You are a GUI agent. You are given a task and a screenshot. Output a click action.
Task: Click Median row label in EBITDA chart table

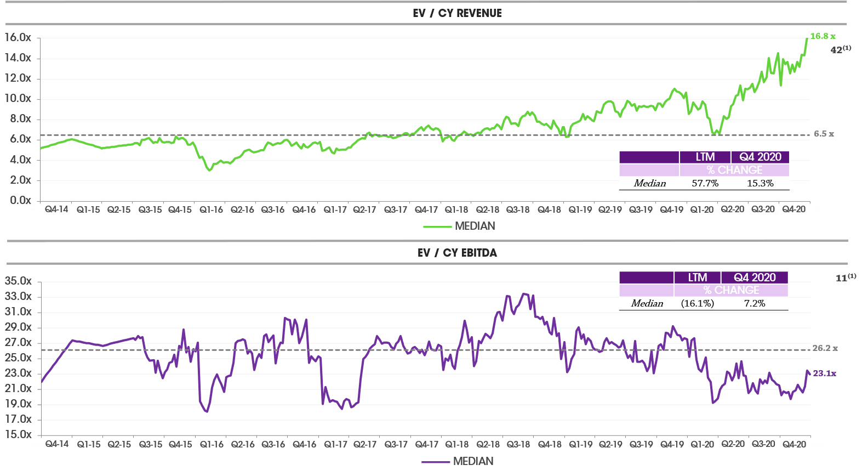647,303
